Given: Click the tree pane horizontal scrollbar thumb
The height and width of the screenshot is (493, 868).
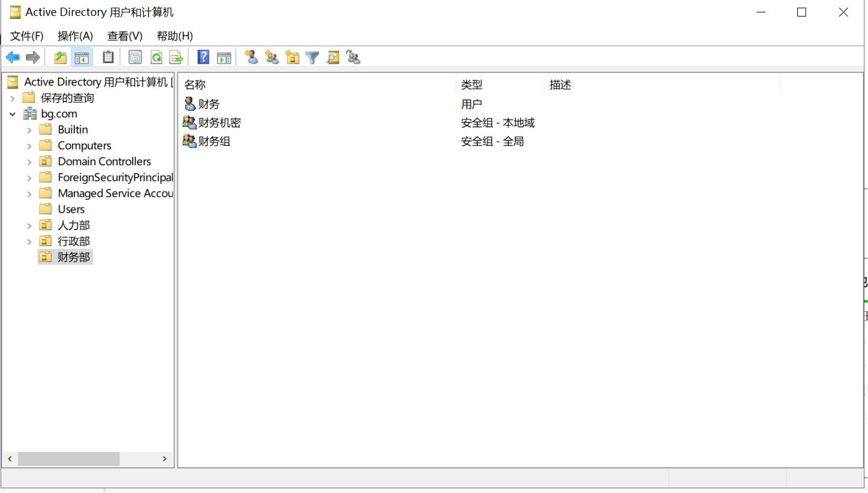Looking at the screenshot, I should click(x=69, y=459).
